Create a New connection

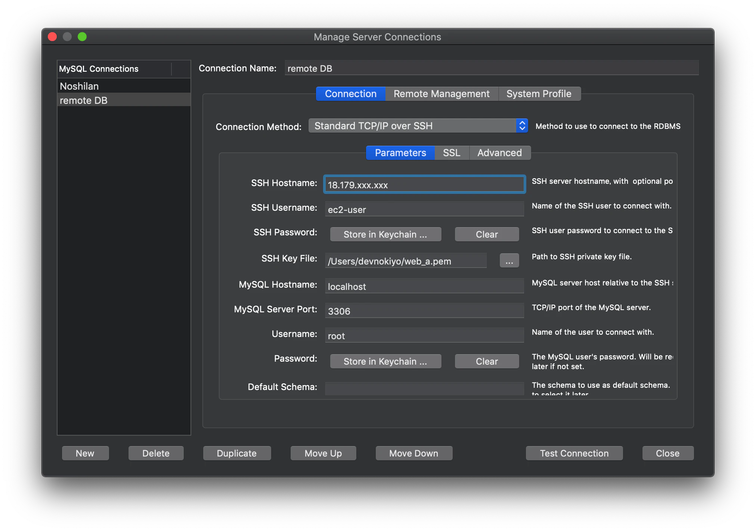(x=85, y=453)
